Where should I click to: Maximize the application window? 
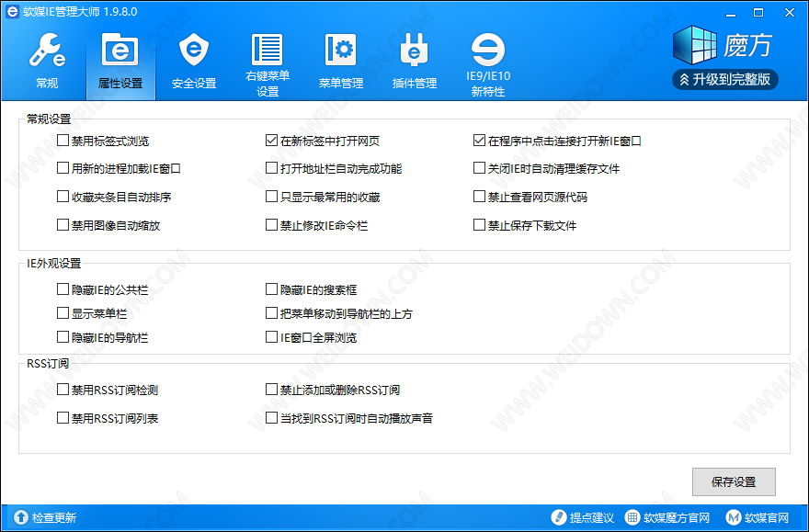click(758, 12)
